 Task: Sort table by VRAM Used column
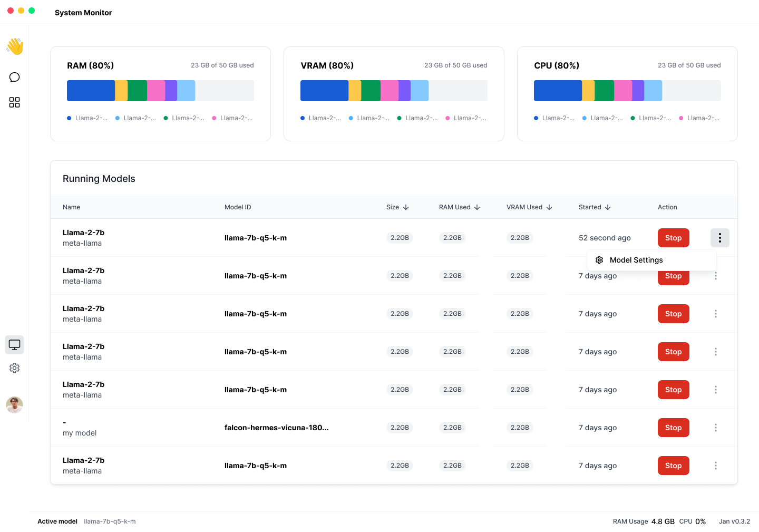529,207
